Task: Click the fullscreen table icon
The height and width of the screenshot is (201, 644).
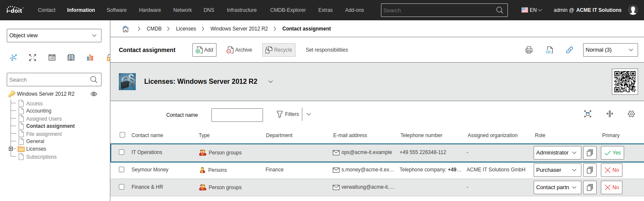Action: (587, 114)
